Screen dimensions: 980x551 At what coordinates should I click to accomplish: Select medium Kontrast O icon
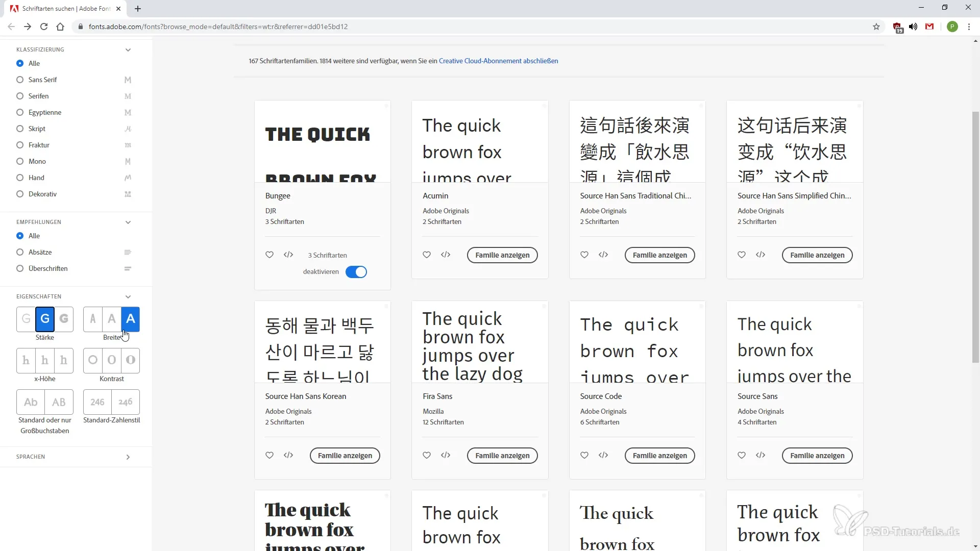coord(112,360)
